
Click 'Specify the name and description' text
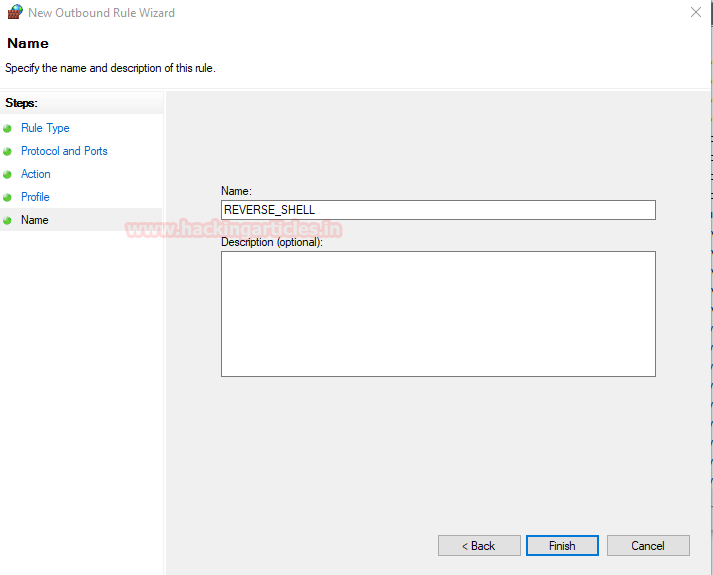coord(110,68)
